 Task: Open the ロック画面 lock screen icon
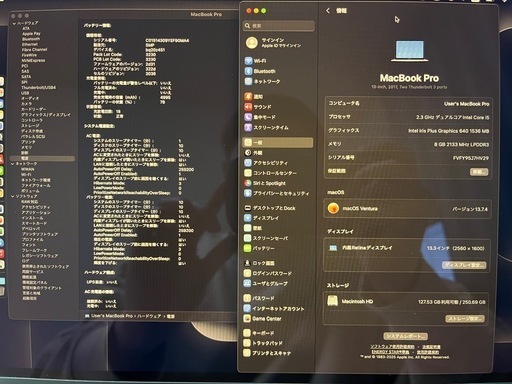click(x=247, y=263)
